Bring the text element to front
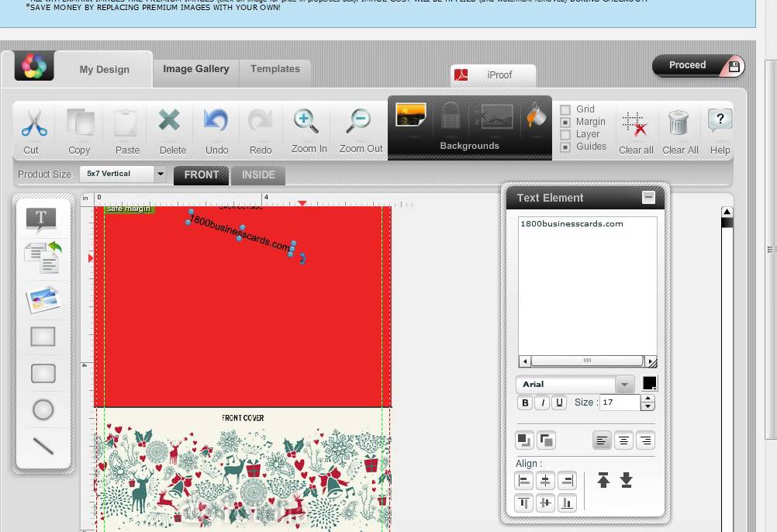 point(524,440)
